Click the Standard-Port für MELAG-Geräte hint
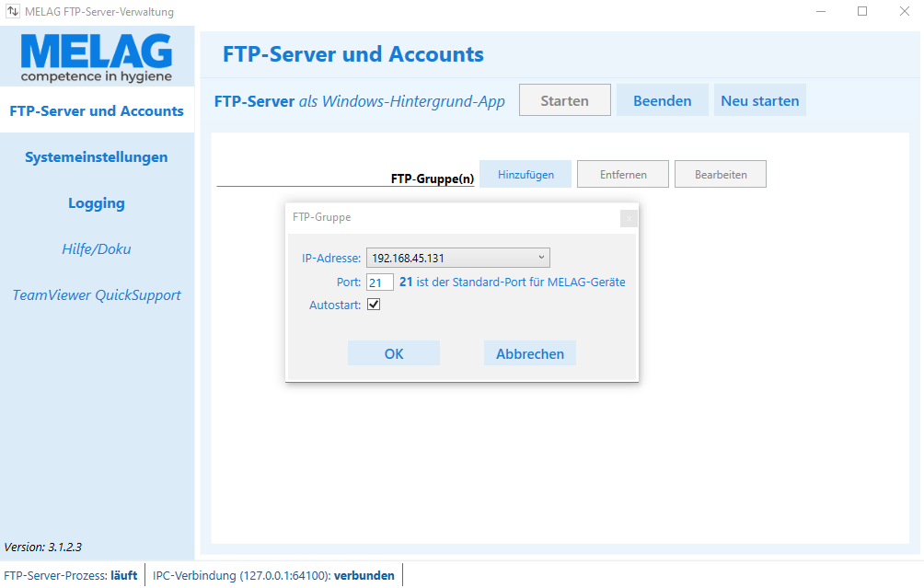924x588 pixels. point(512,282)
